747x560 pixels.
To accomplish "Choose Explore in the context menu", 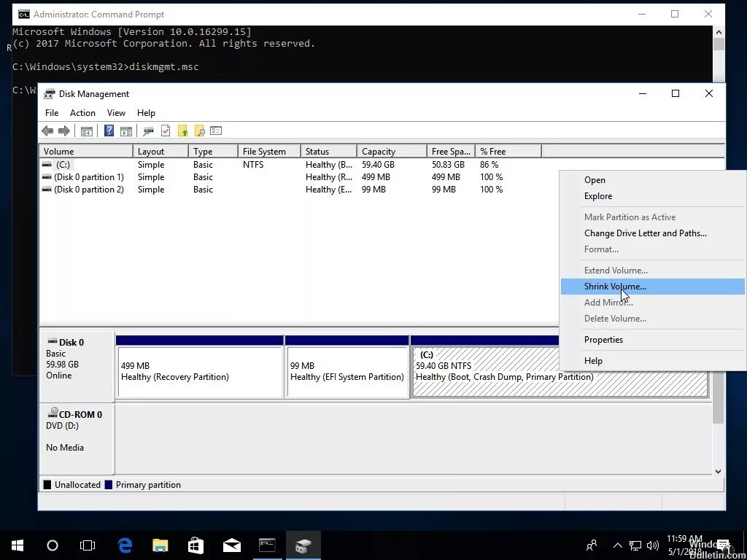I will 653,196.
